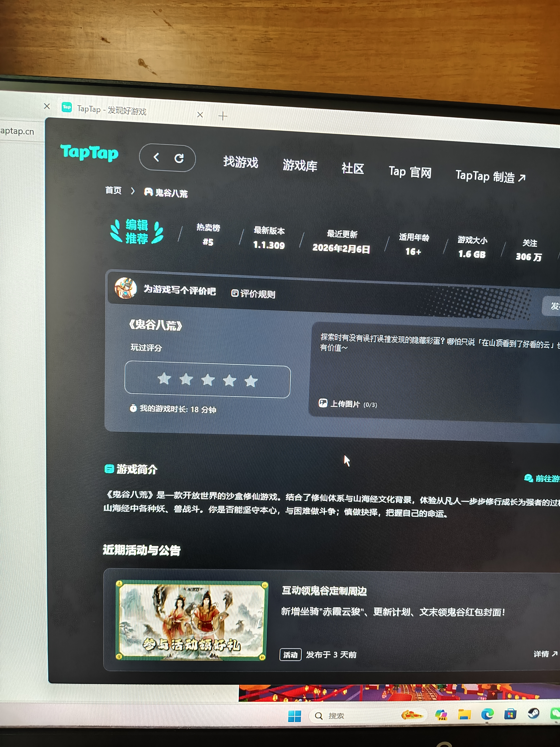Viewport: 560px width, 747px height.
Task: Open Steam from taskbar
Action: tap(533, 714)
